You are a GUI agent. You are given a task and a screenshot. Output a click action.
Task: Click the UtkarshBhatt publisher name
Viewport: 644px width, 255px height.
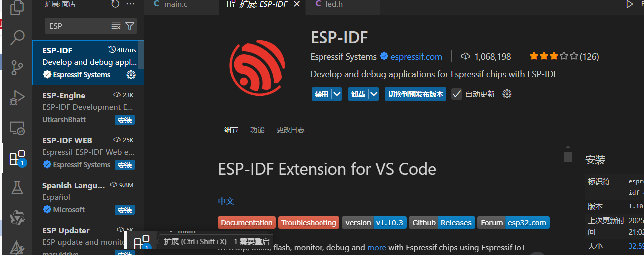coord(64,120)
